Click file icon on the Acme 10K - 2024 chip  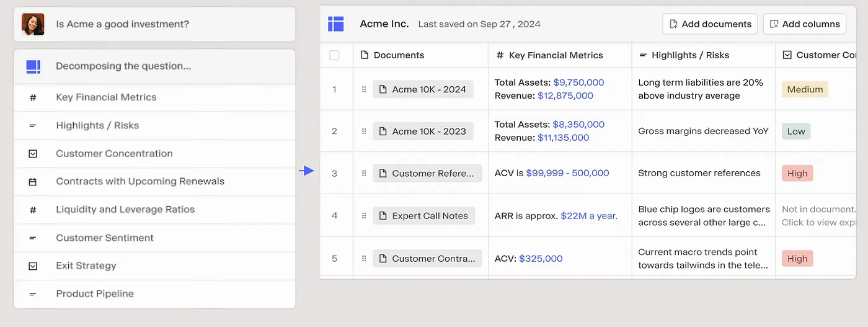(383, 89)
